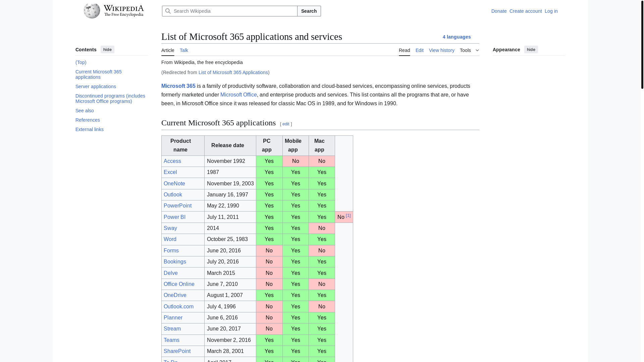Viewport: 644px width, 362px height.
Task: Open the Teams product link
Action: pyautogui.click(x=171, y=340)
